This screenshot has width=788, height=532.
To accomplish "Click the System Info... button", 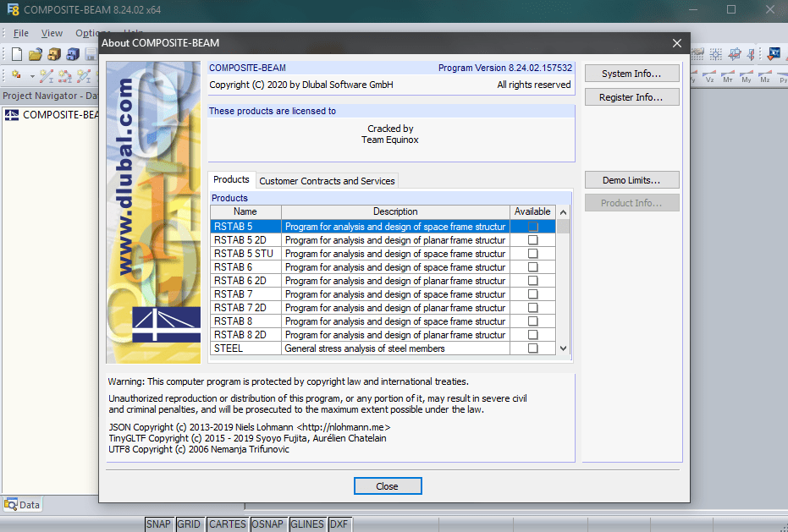I will (x=631, y=74).
